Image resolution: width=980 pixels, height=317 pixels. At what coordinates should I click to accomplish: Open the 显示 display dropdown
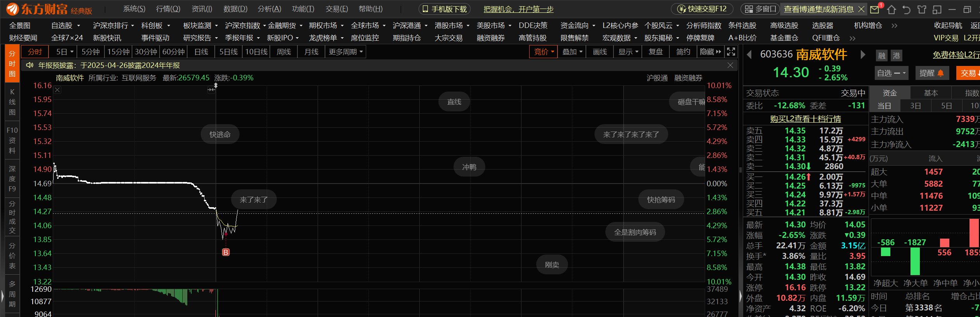(x=628, y=52)
